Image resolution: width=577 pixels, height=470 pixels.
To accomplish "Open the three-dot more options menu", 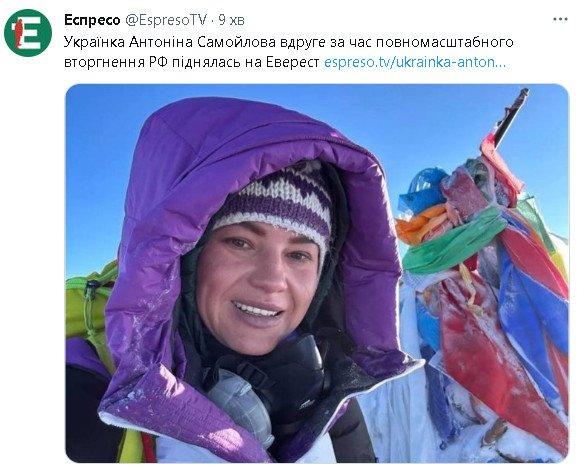I will (560, 19).
